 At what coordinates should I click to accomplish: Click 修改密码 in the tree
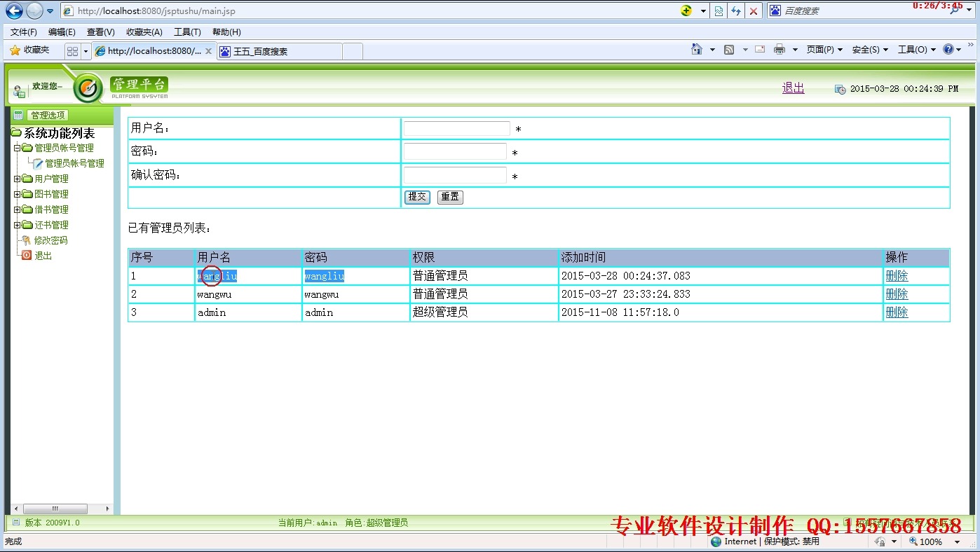pyautogui.click(x=50, y=240)
